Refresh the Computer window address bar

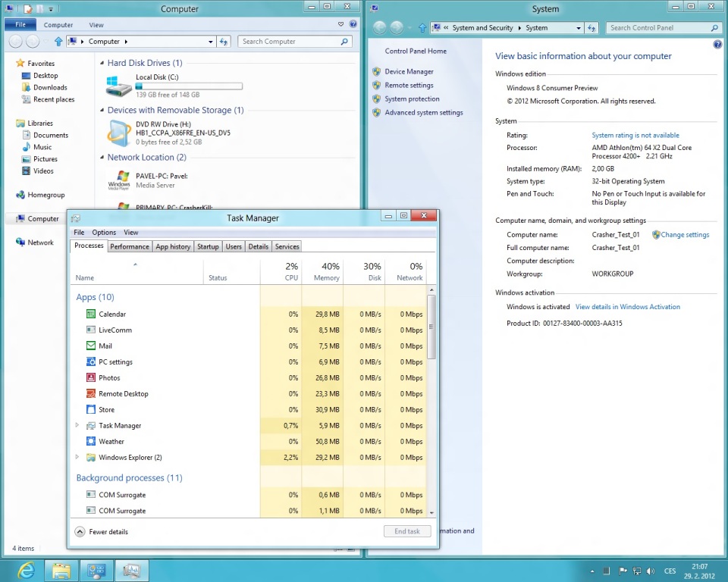click(224, 42)
